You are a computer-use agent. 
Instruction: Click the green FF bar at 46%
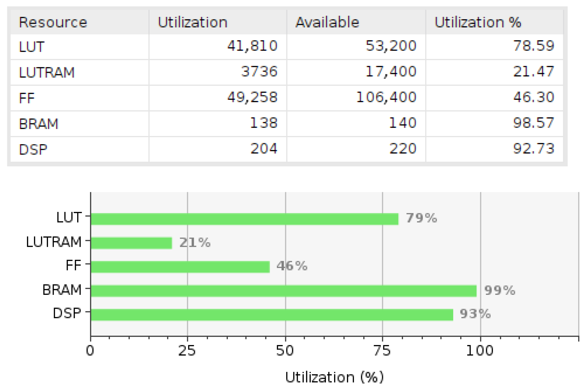[x=180, y=267]
